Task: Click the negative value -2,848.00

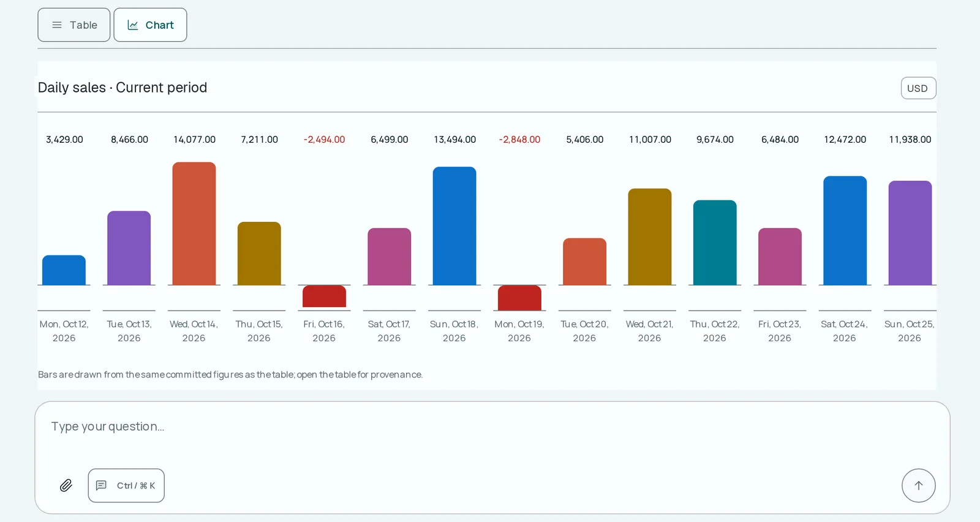Action: pyautogui.click(x=519, y=140)
